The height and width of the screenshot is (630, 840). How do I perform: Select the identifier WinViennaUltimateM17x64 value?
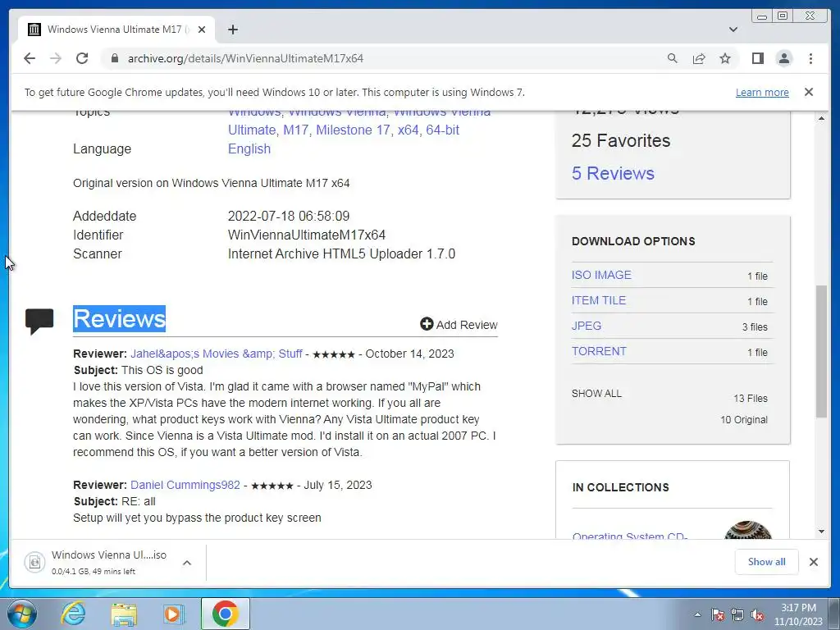[x=307, y=235]
